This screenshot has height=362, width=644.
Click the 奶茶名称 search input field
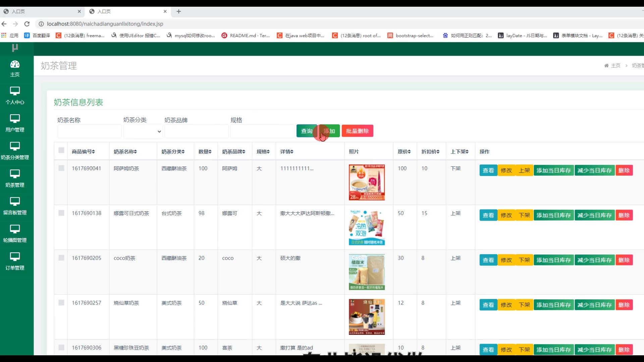click(89, 131)
